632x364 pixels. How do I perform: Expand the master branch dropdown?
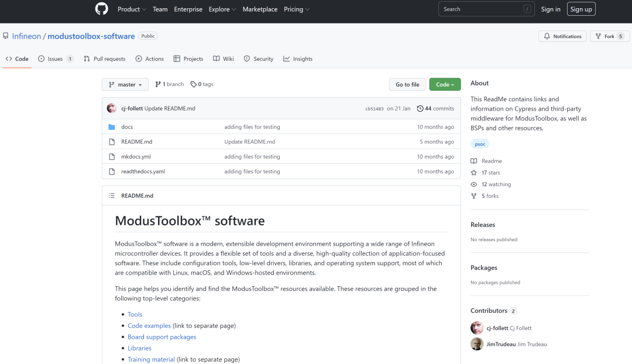click(x=125, y=85)
